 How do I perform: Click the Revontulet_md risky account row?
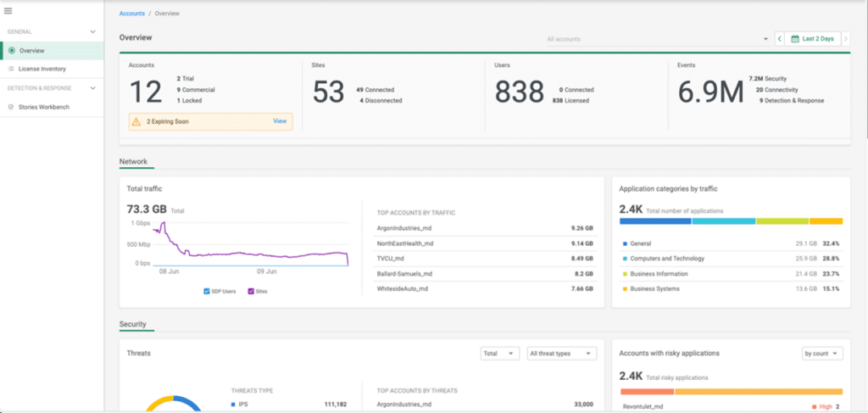click(732, 407)
